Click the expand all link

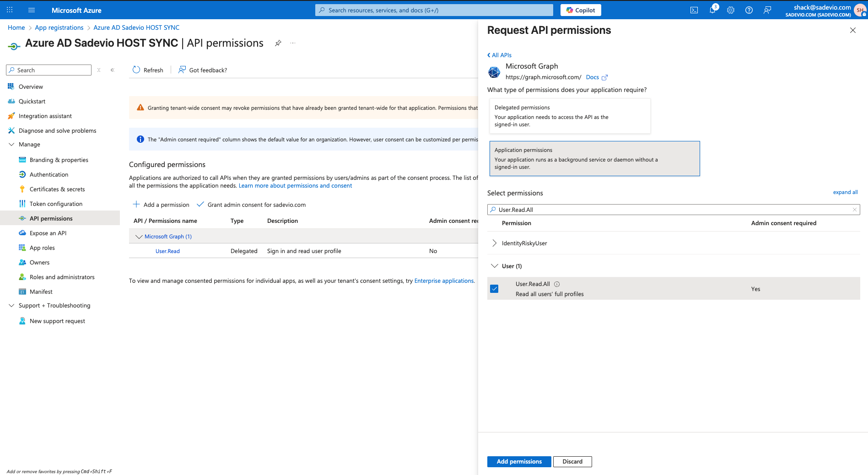click(x=845, y=192)
